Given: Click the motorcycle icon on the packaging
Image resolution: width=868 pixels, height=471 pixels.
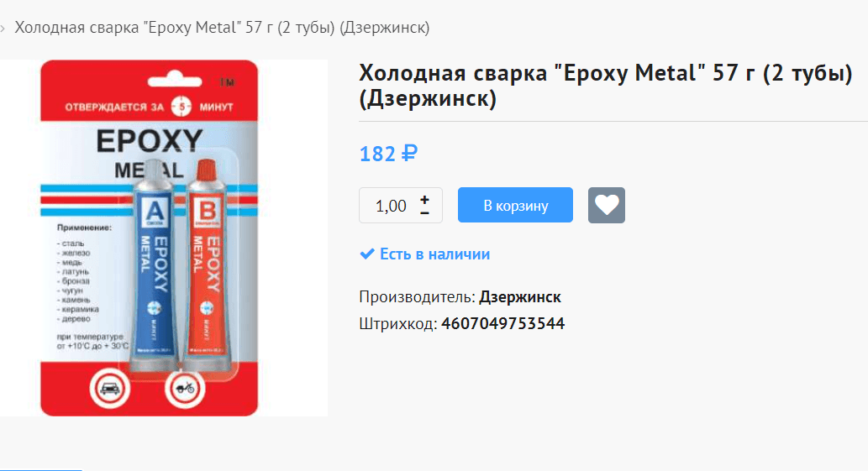Looking at the screenshot, I should (184, 389).
